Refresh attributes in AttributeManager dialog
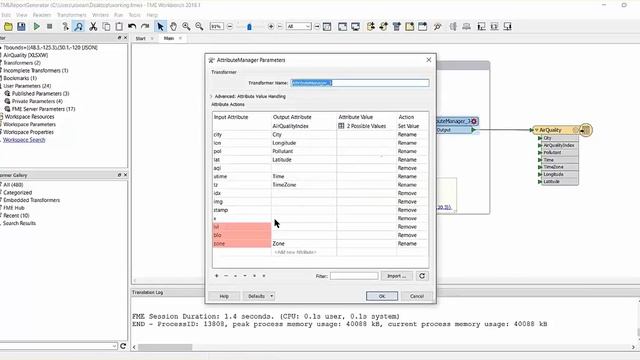Image resolution: width=640 pixels, height=360 pixels. click(422, 276)
